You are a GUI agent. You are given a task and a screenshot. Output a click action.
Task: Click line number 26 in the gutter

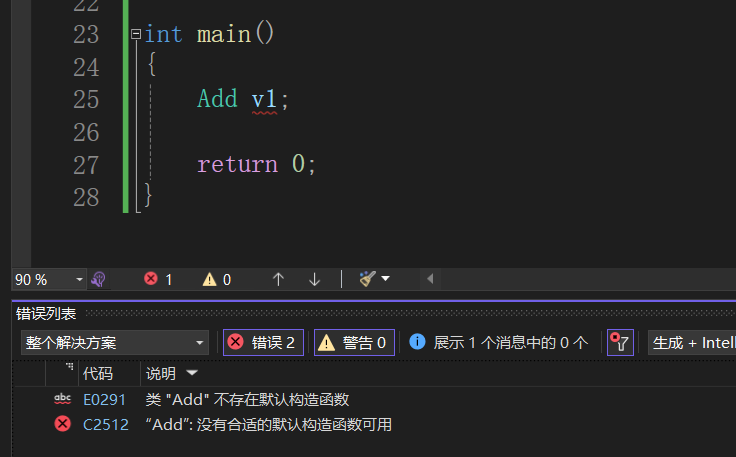tap(86, 133)
